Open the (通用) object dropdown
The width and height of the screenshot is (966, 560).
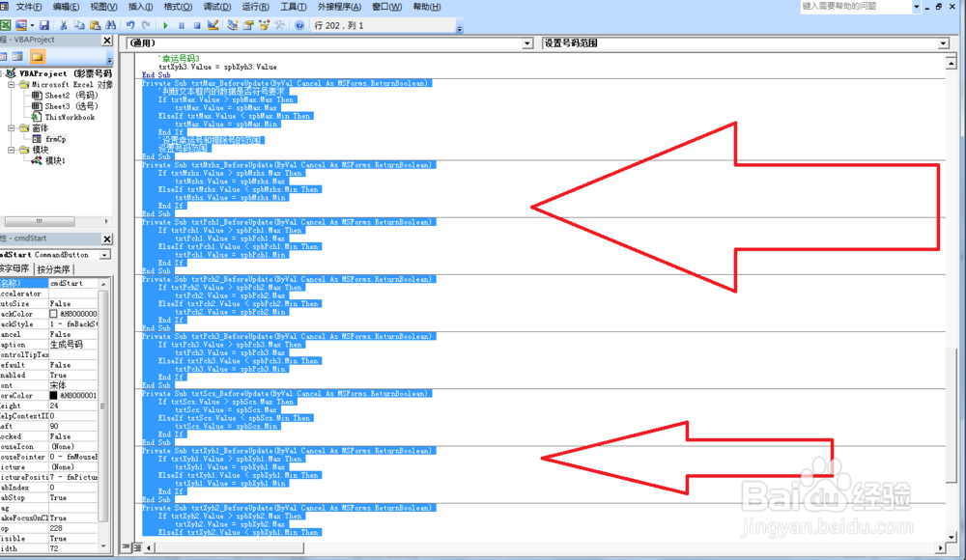click(x=527, y=43)
